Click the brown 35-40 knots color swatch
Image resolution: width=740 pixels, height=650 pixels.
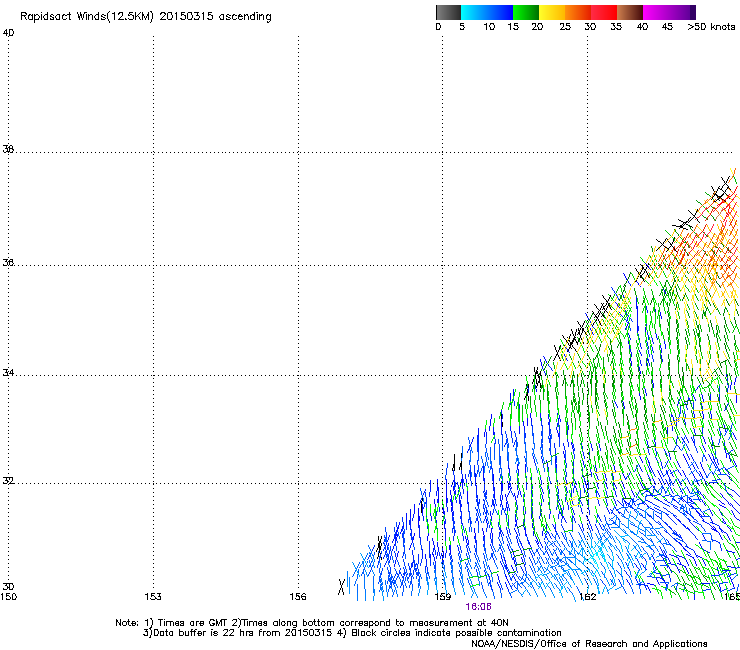click(630, 12)
